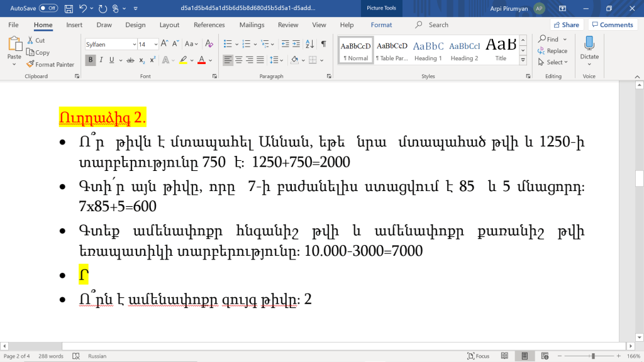Screen dimensions: 644x362
Task: Click the Replace button in Editing group
Action: point(553,51)
